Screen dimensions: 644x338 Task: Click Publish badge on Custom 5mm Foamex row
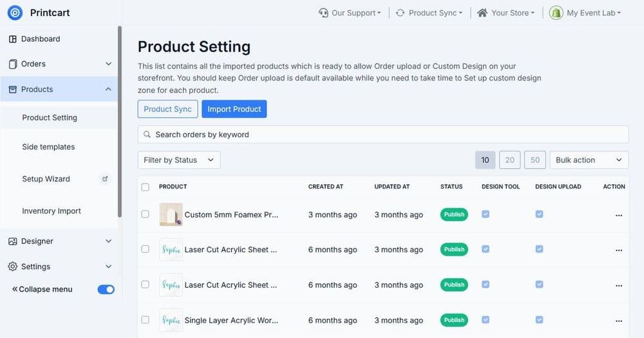pyautogui.click(x=454, y=214)
